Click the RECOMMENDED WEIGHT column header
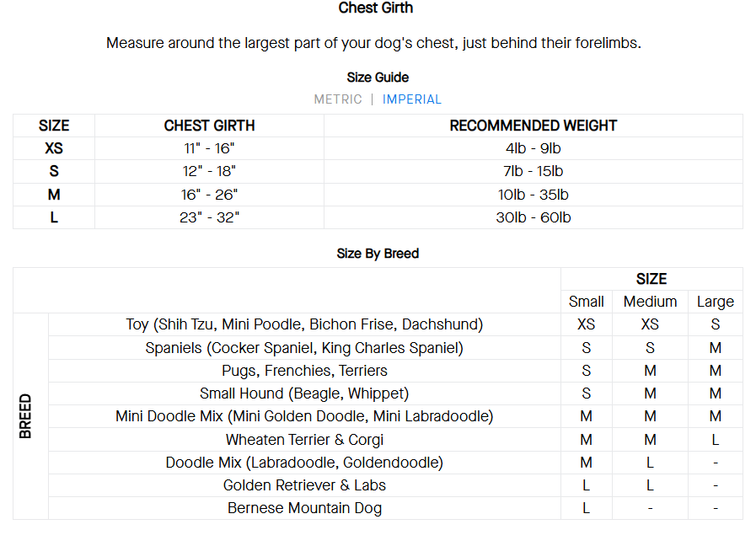 533,126
